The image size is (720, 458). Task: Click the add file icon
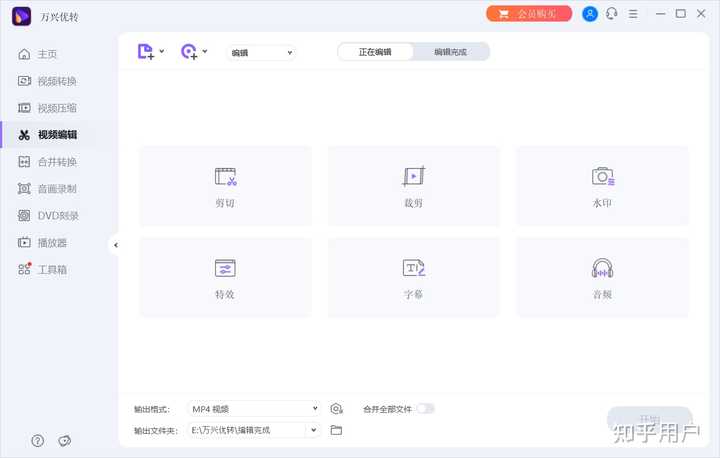[x=146, y=51]
